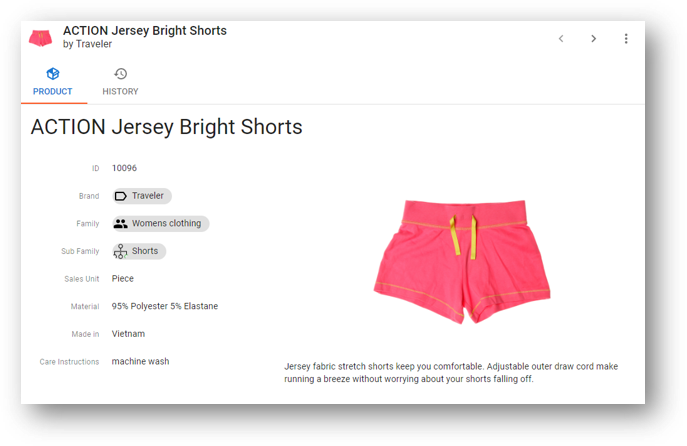Click the product description paragraph
687x446 pixels.
click(451, 372)
